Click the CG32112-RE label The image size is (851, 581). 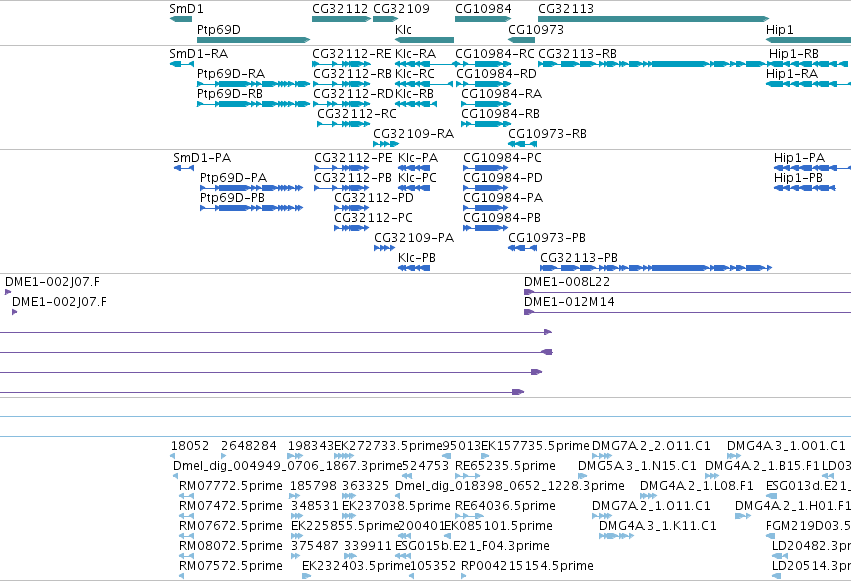(x=352, y=54)
